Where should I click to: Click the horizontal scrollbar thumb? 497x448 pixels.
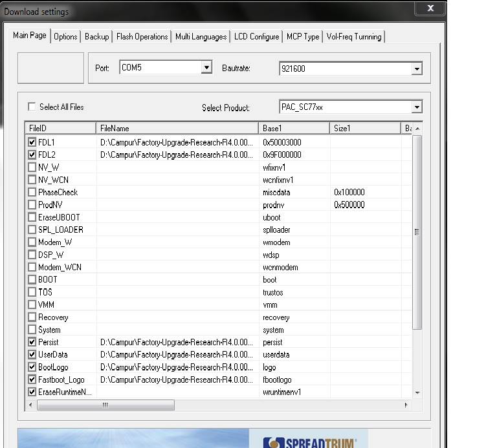pyautogui.click(x=105, y=405)
